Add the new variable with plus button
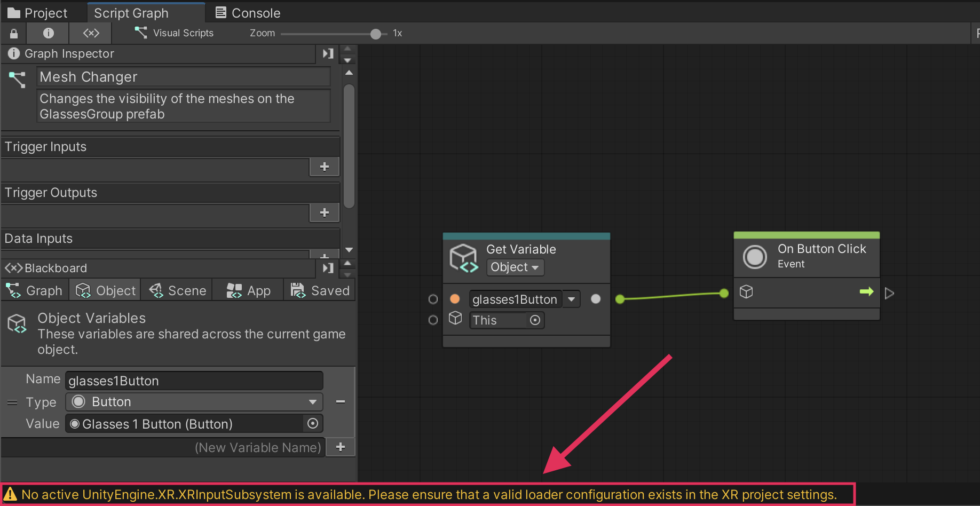This screenshot has height=506, width=980. pyautogui.click(x=341, y=447)
